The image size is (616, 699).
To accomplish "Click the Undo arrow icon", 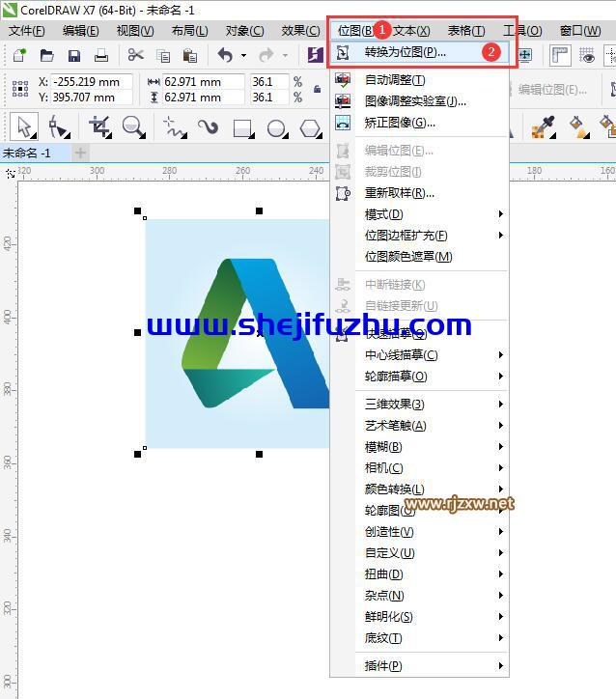I will [226, 55].
